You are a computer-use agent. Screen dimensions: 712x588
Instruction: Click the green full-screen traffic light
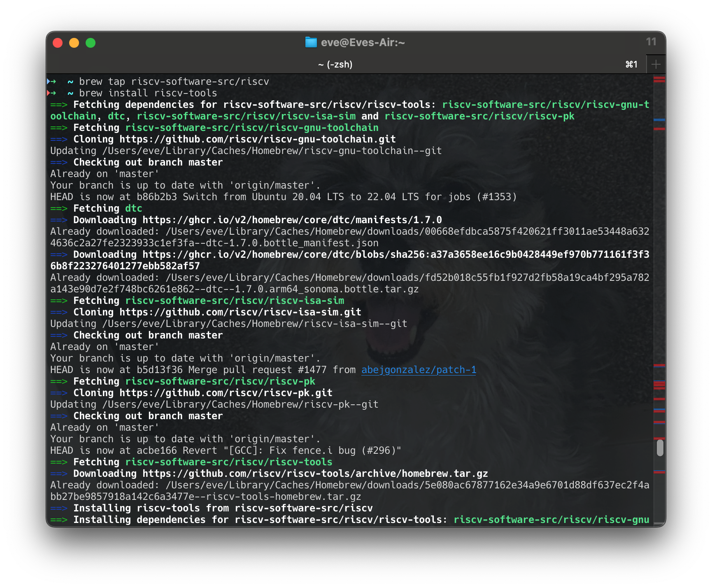click(91, 42)
